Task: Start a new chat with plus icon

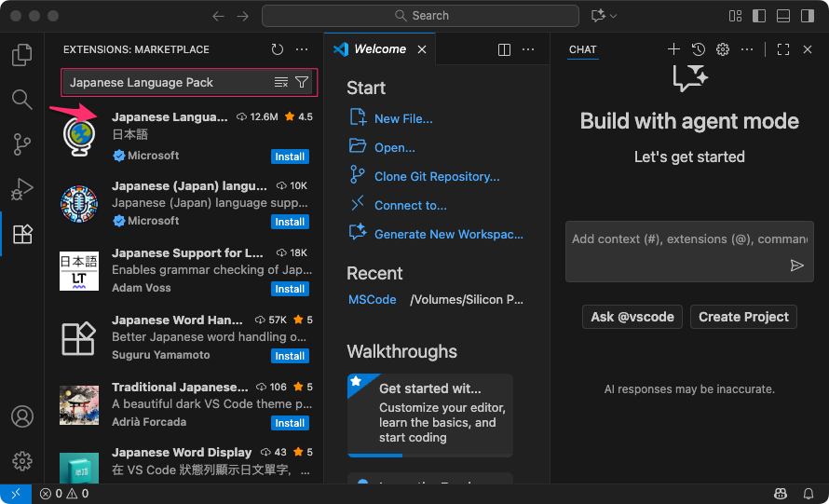Action: click(673, 49)
